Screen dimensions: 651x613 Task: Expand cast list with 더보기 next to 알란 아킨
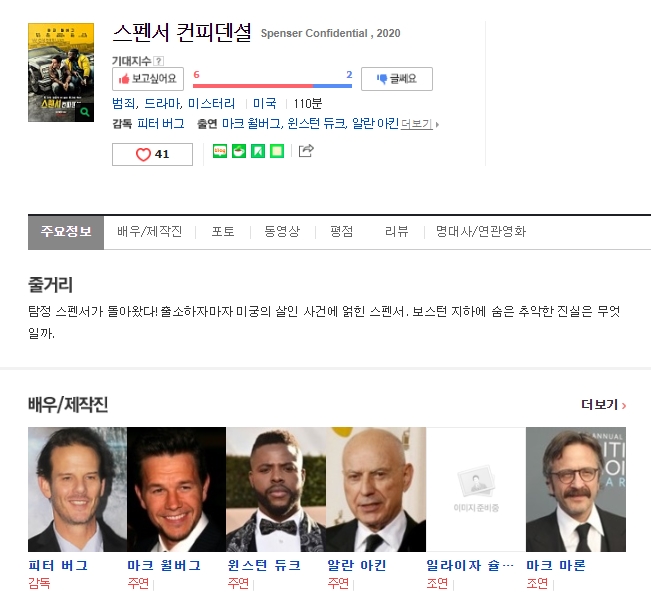[419, 124]
